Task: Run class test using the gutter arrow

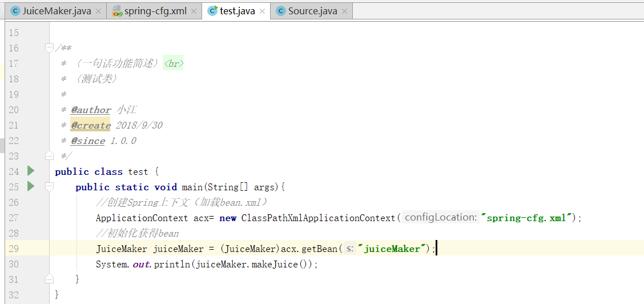Action: tap(31, 170)
